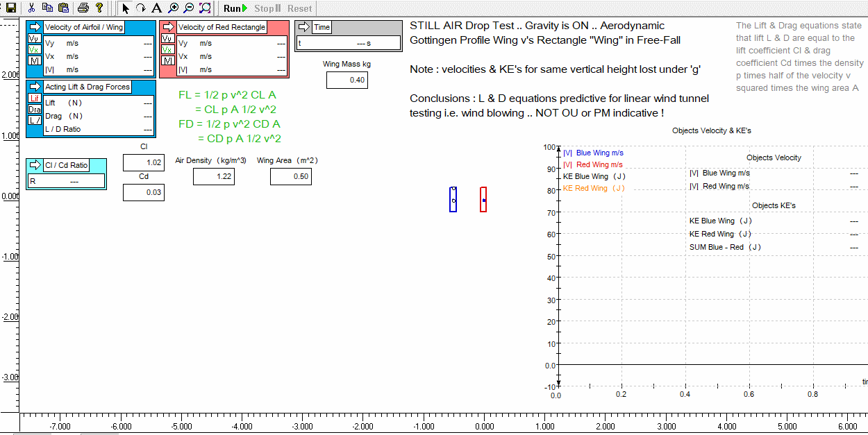868x435 pixels.
Task: Click 'Drag (N)' row in forces meter
Action: pyautogui.click(x=98, y=116)
